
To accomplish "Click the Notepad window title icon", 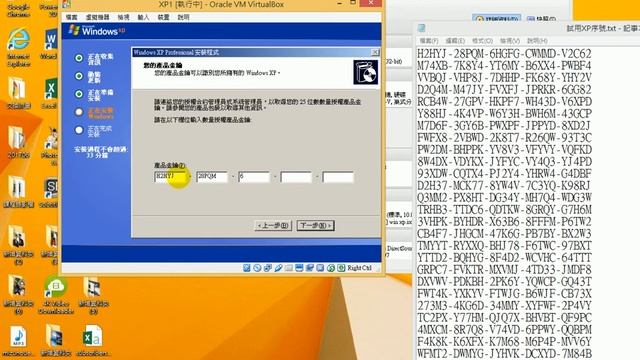I will click(422, 28).
